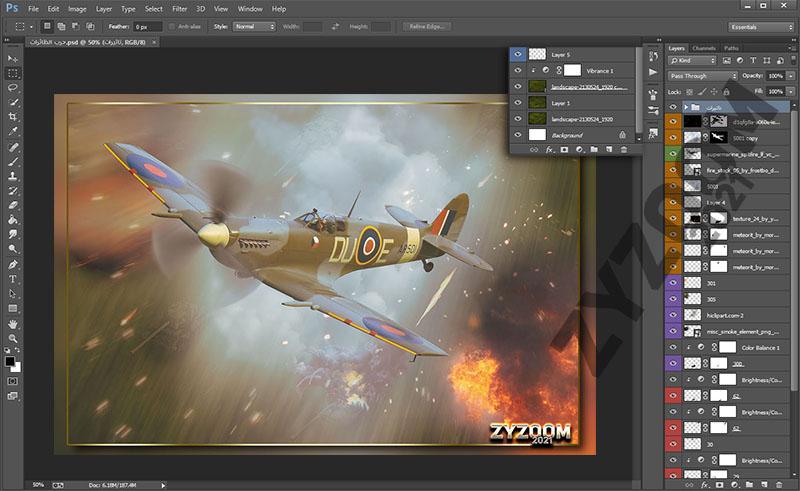Hide the Layer 5 layer

(x=518, y=54)
